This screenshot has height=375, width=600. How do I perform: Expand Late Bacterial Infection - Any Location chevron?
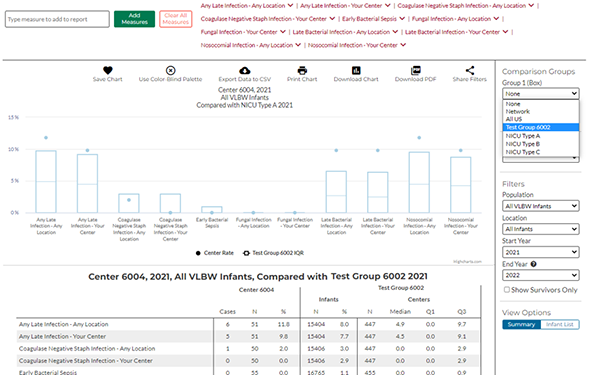(x=395, y=32)
